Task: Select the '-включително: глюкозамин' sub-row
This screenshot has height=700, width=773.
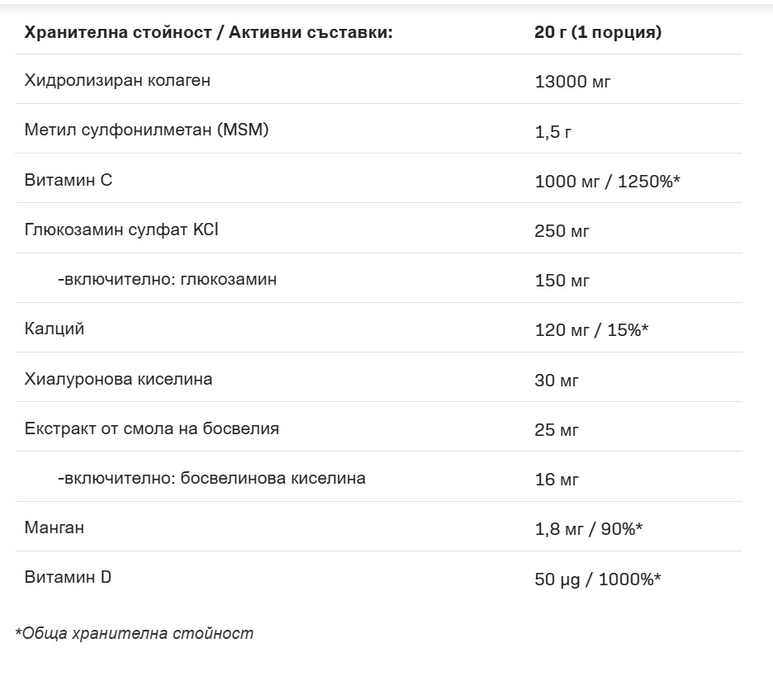Action: (x=167, y=279)
